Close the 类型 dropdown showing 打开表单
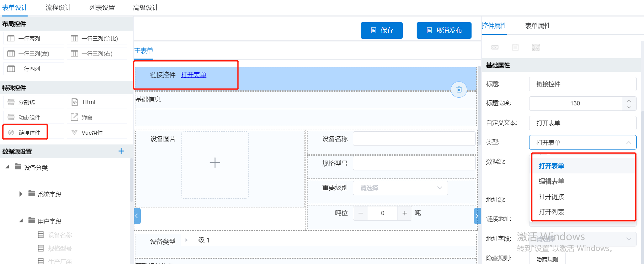This screenshot has width=644, height=264. click(x=583, y=142)
